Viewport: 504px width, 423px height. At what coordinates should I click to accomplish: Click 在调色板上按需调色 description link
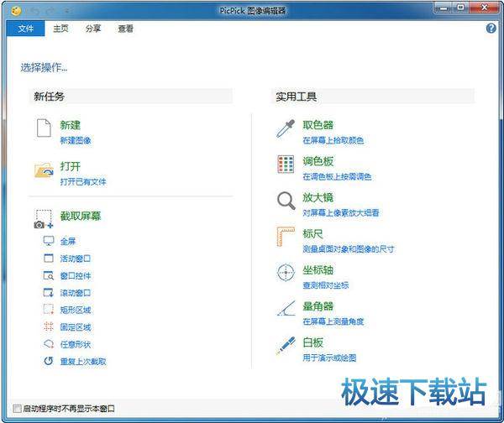pos(337,176)
